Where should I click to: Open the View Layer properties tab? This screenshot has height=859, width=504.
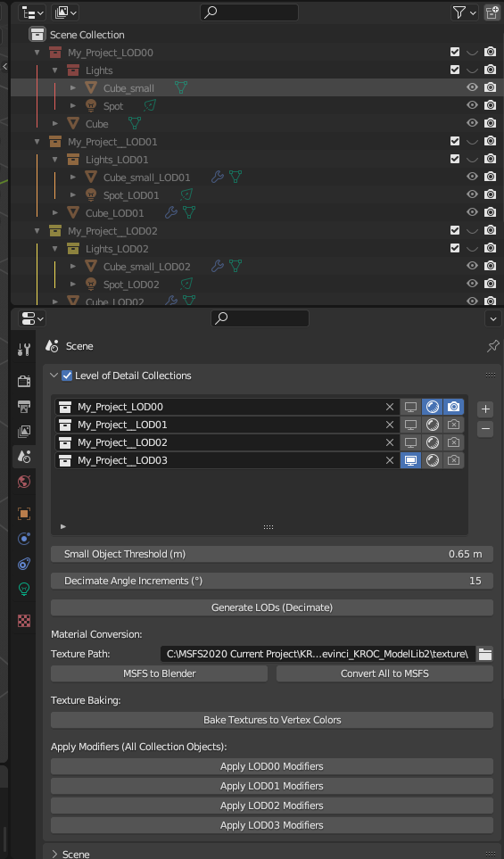(x=23, y=431)
